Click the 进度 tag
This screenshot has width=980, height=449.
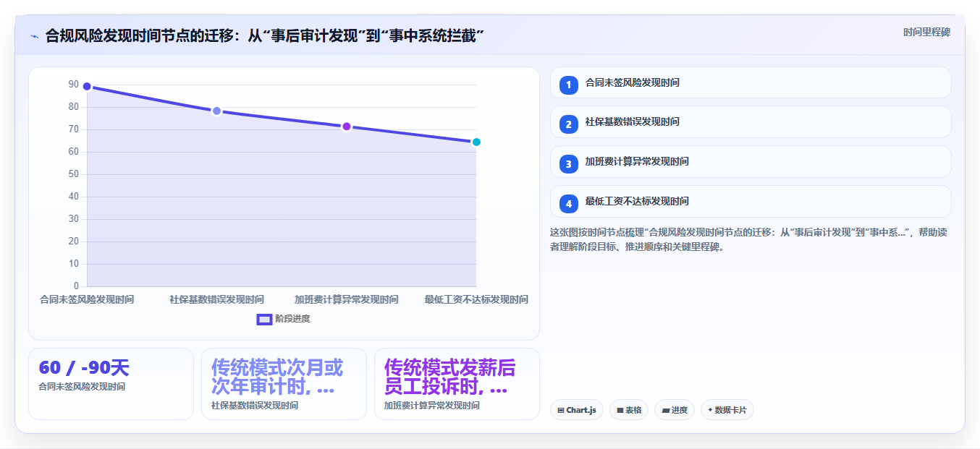click(x=675, y=410)
